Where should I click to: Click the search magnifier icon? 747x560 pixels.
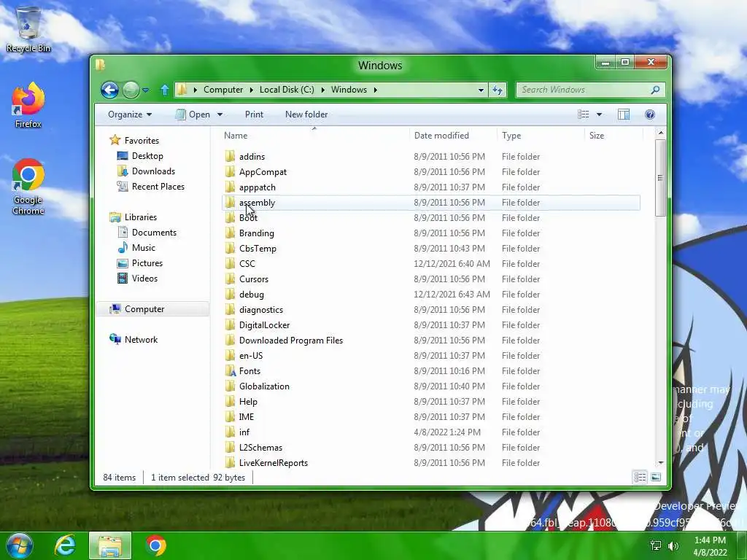[x=656, y=90]
